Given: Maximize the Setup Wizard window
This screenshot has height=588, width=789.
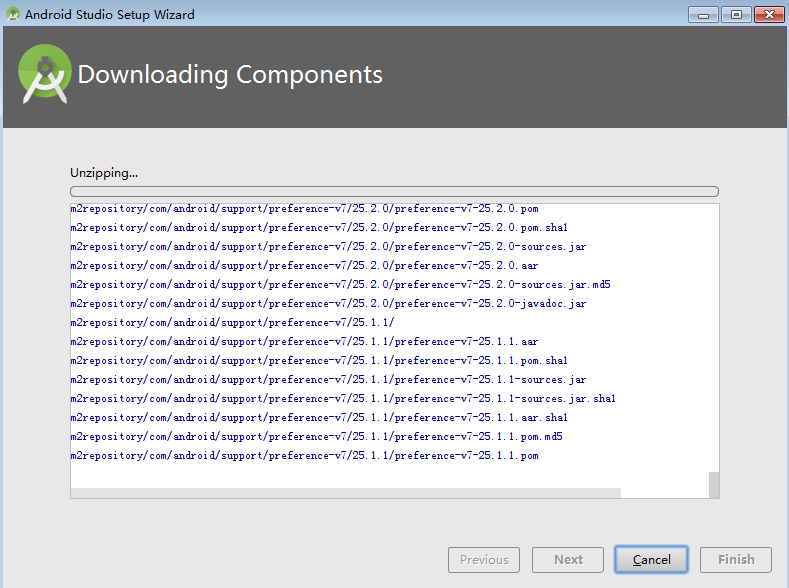Looking at the screenshot, I should (736, 15).
